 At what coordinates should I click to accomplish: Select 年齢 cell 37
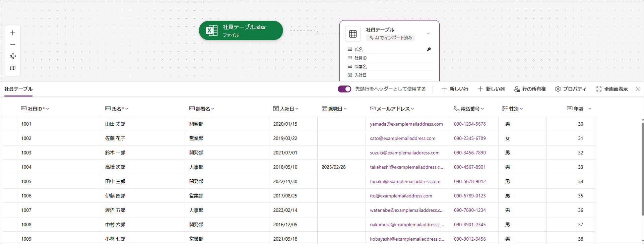tap(571, 225)
